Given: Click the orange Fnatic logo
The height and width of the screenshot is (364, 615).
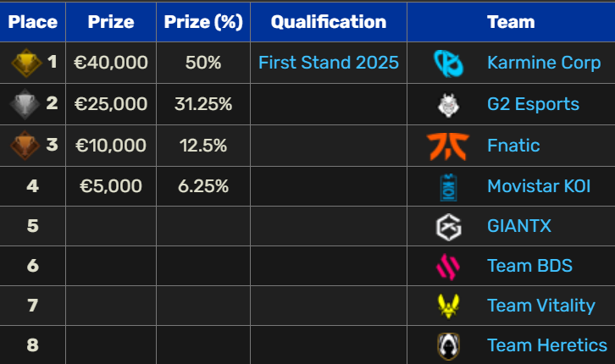Looking at the screenshot, I should tap(448, 146).
